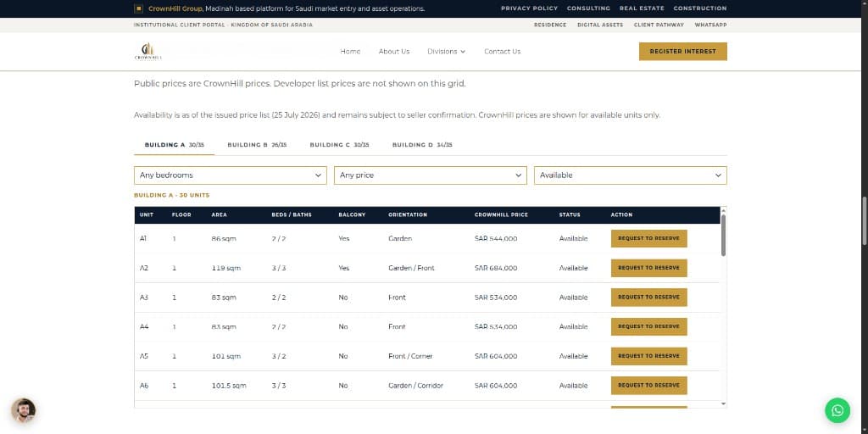Click the Garden / Front orientation cell

tap(411, 268)
